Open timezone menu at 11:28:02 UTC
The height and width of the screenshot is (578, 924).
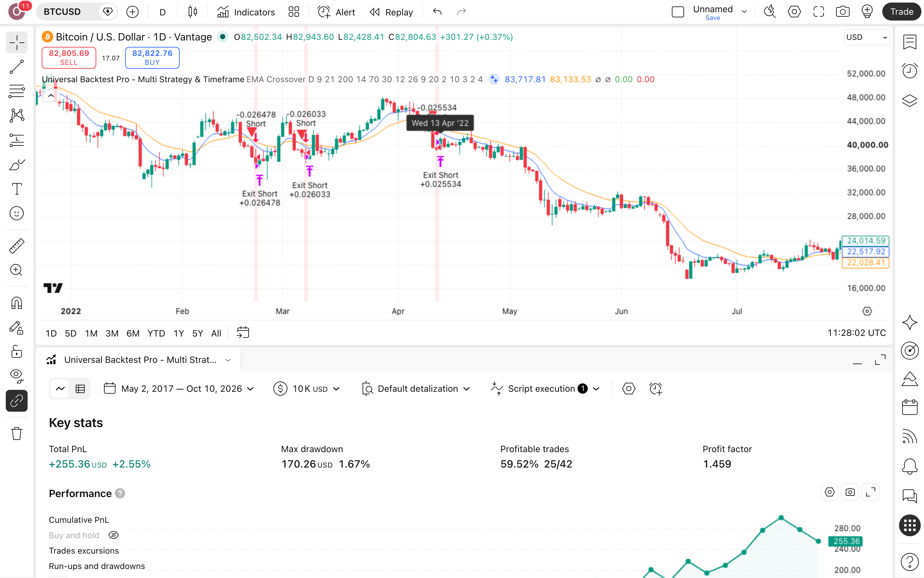pyautogui.click(x=856, y=333)
